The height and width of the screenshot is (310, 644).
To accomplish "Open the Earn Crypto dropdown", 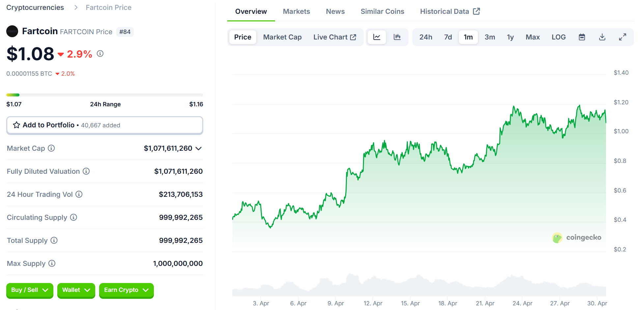I will [126, 290].
